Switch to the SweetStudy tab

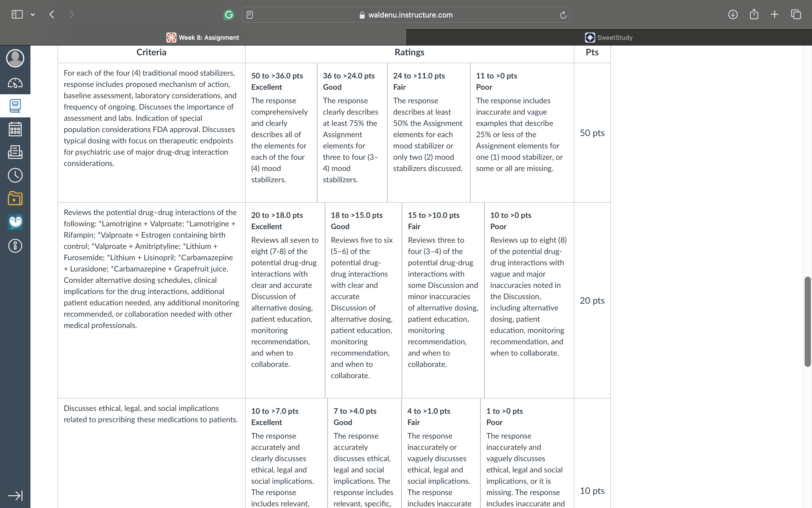click(x=609, y=37)
